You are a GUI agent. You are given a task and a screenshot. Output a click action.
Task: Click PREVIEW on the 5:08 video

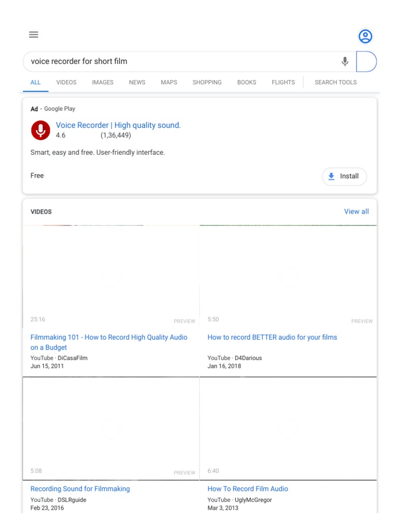click(x=184, y=473)
